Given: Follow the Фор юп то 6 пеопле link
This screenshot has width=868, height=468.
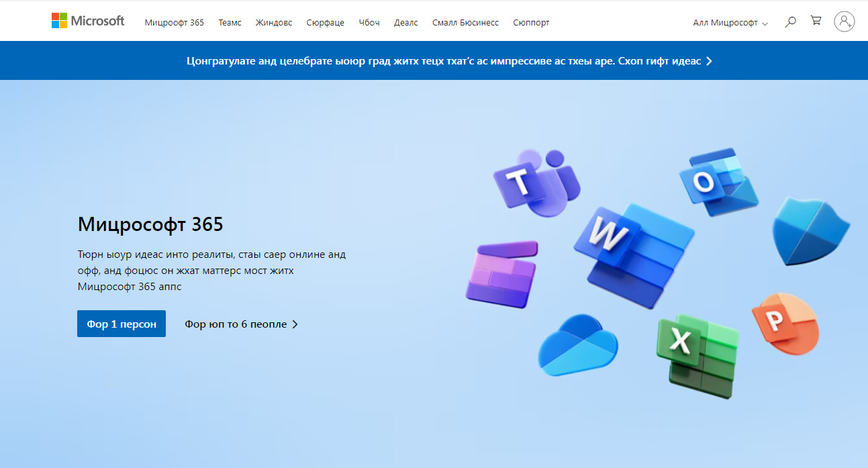Looking at the screenshot, I should [x=242, y=324].
